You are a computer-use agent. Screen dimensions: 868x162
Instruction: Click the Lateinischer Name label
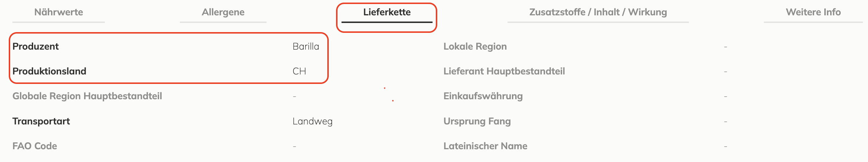485,146
